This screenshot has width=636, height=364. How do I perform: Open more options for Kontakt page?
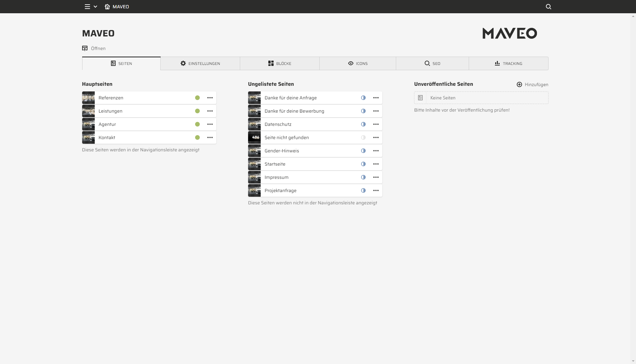click(x=210, y=137)
